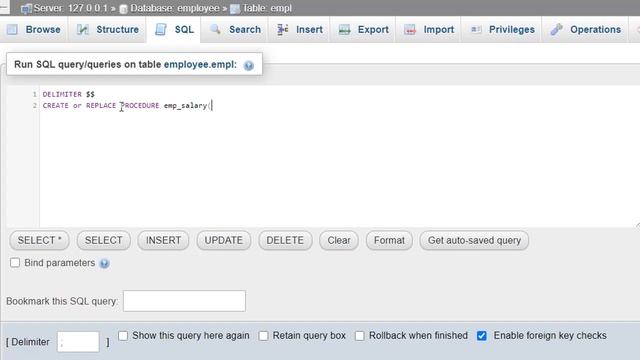Check Rollback when finished
This screenshot has height=360, width=640.
(360, 336)
